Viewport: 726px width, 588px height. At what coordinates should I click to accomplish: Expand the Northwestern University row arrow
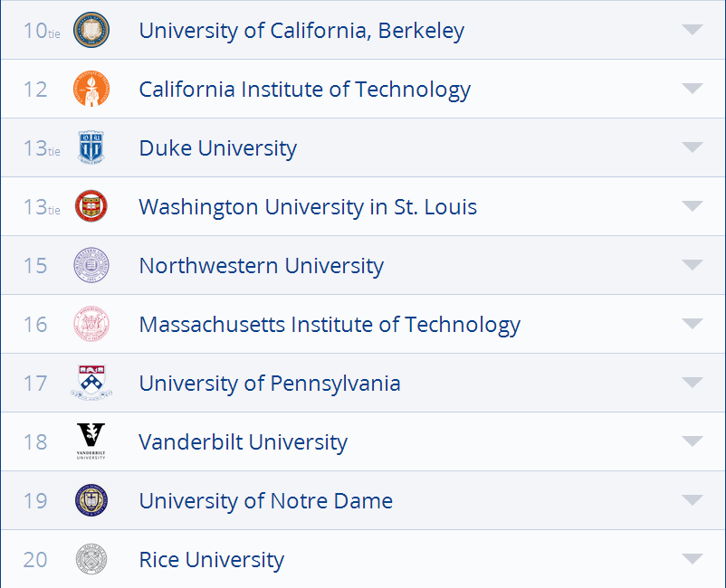click(x=693, y=265)
